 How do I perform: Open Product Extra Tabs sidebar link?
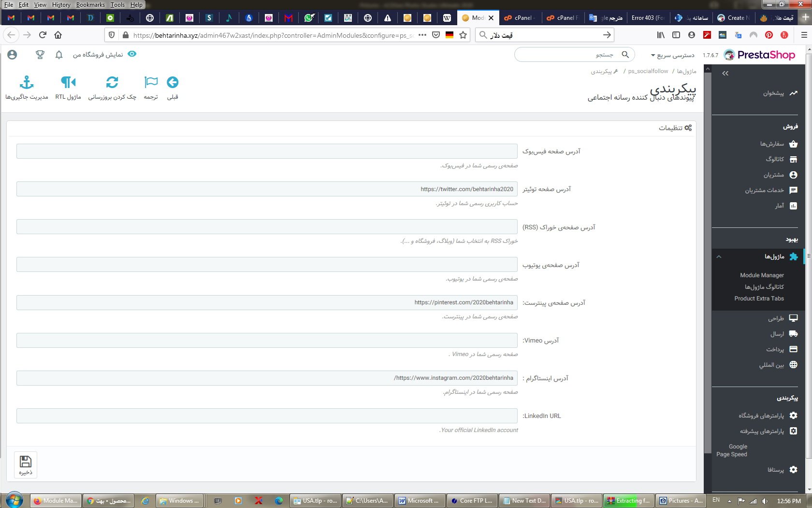click(759, 299)
